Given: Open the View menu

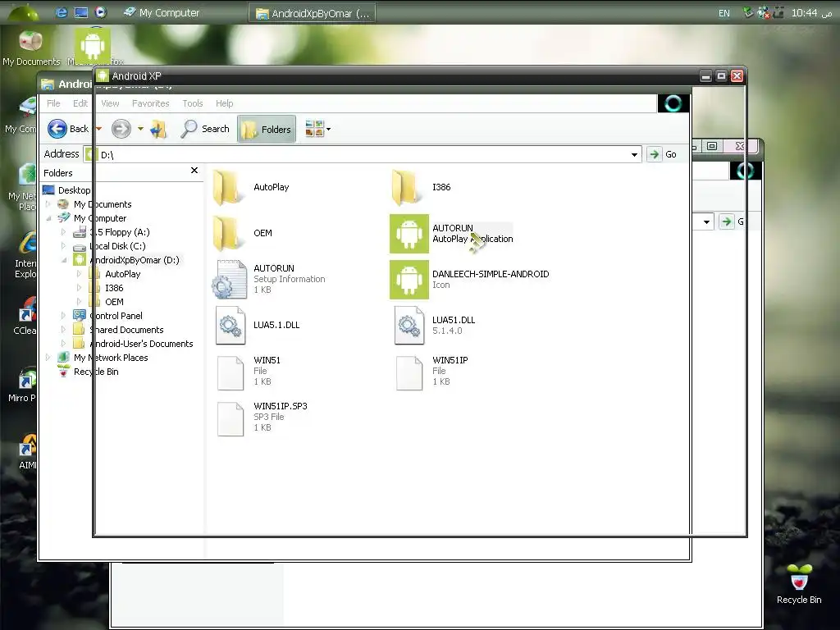Looking at the screenshot, I should coord(111,103).
